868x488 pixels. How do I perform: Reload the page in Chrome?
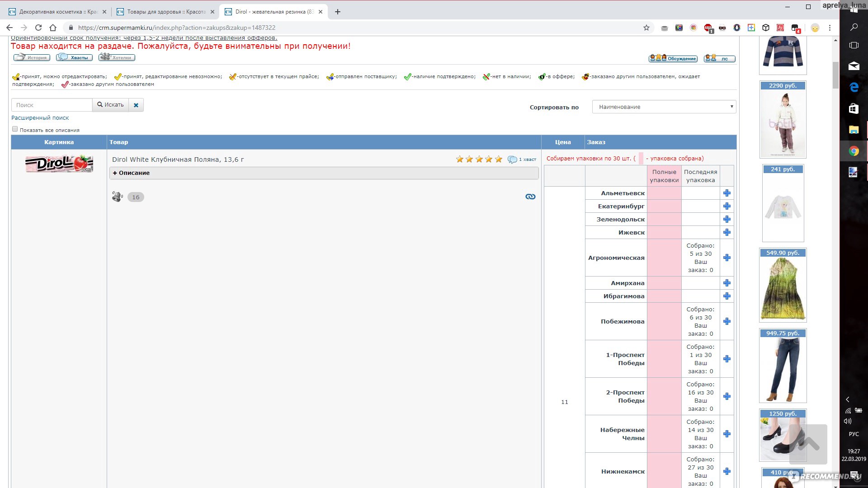tap(38, 28)
